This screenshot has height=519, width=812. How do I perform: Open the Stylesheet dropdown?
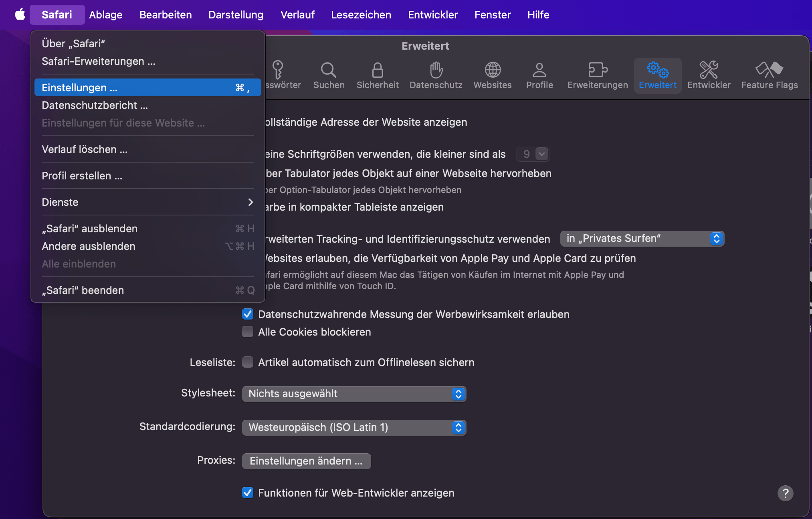354,394
